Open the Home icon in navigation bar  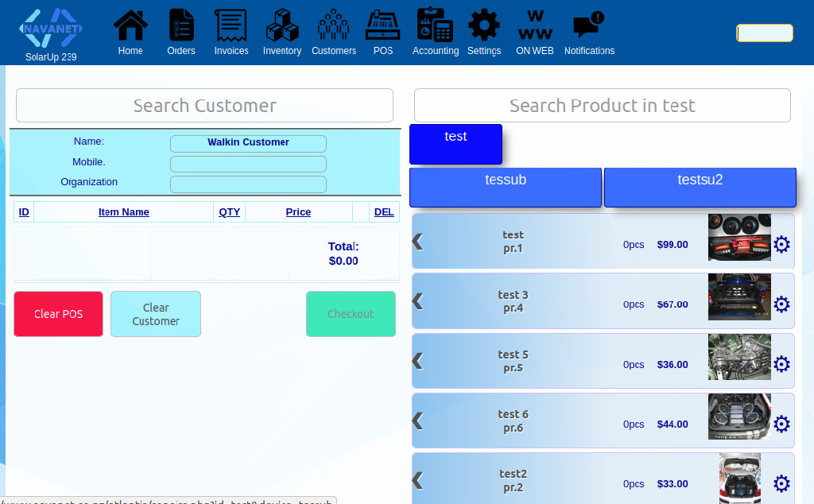[x=130, y=25]
